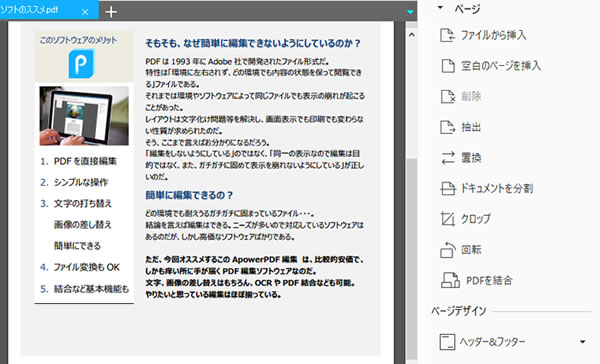Expand the ヘッダー&フッター dropdown arrow

582,342
